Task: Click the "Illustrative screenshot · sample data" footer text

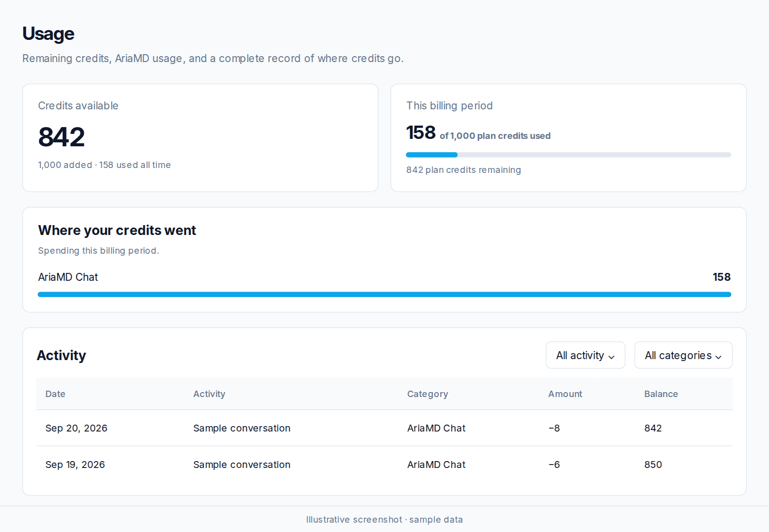Action: pyautogui.click(x=384, y=520)
